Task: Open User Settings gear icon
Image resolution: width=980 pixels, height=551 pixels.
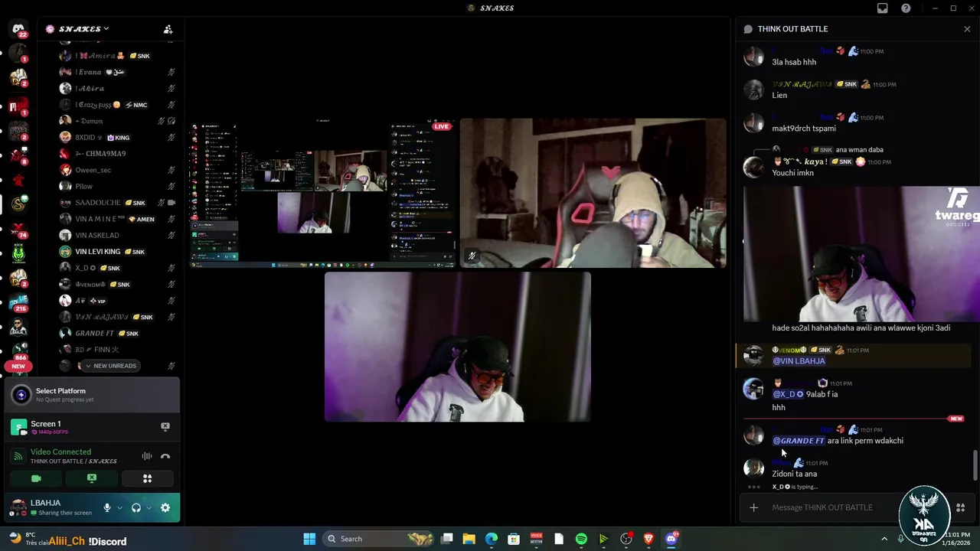Action: click(165, 507)
